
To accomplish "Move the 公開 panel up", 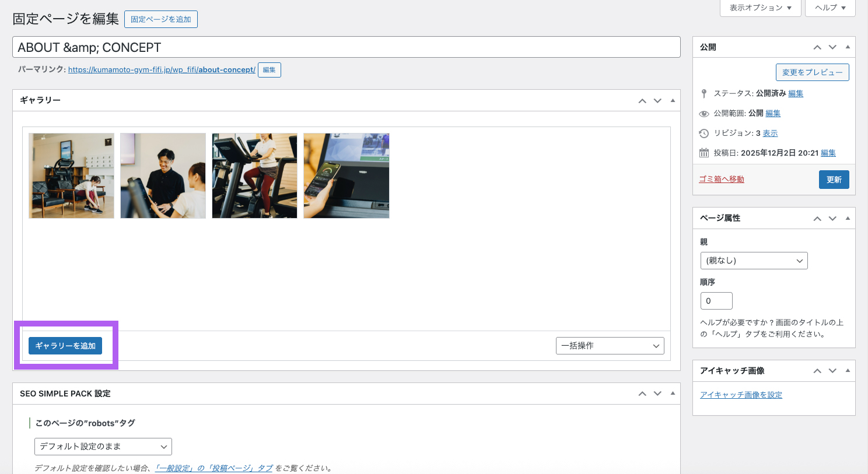I will tap(817, 47).
